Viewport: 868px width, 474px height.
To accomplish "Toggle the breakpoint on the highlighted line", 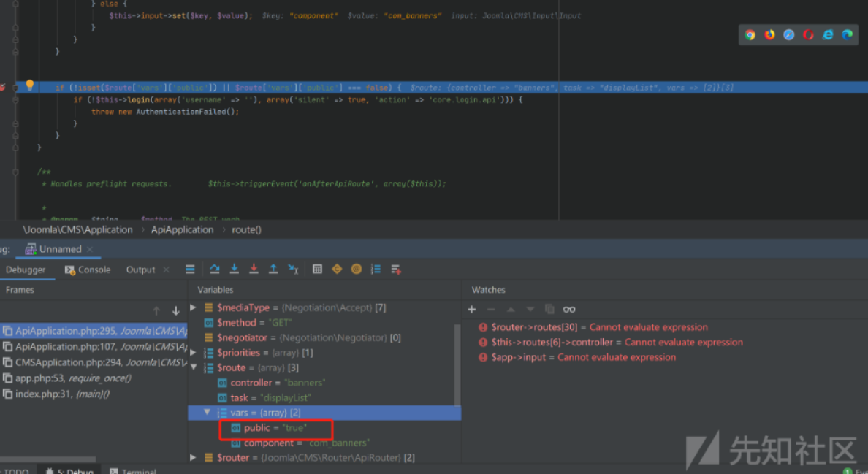I will (3, 88).
